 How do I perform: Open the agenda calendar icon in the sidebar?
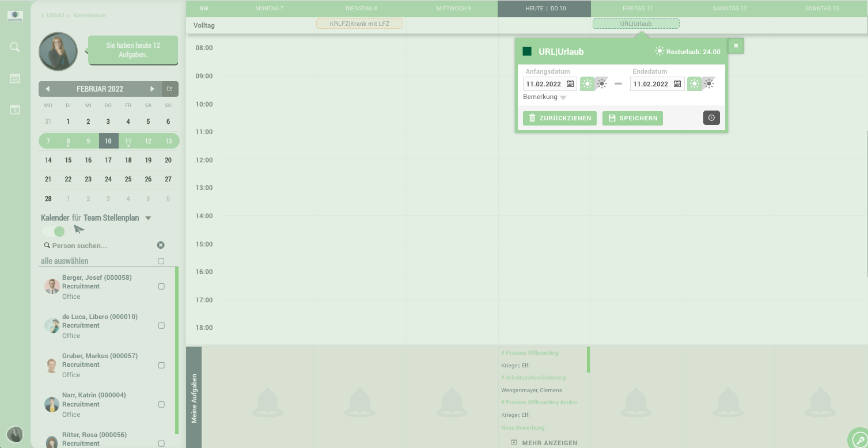pyautogui.click(x=14, y=78)
